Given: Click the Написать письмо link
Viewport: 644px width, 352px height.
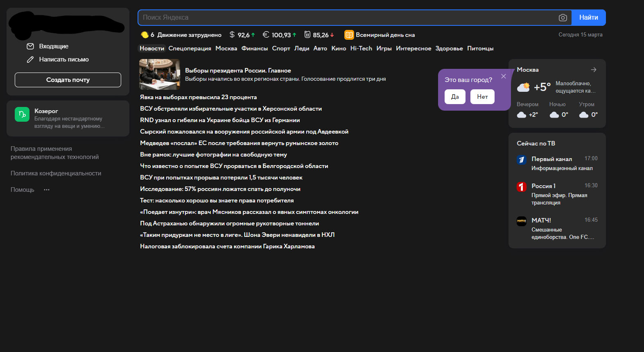Looking at the screenshot, I should (x=64, y=59).
